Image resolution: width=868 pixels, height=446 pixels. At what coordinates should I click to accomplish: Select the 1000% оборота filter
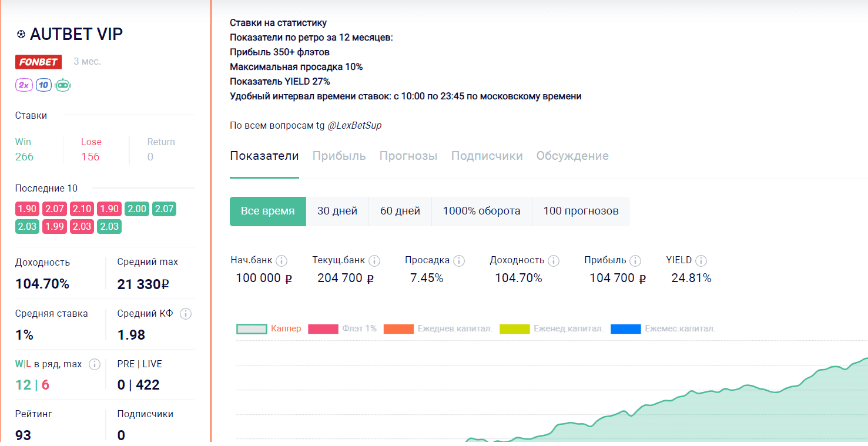tap(482, 212)
